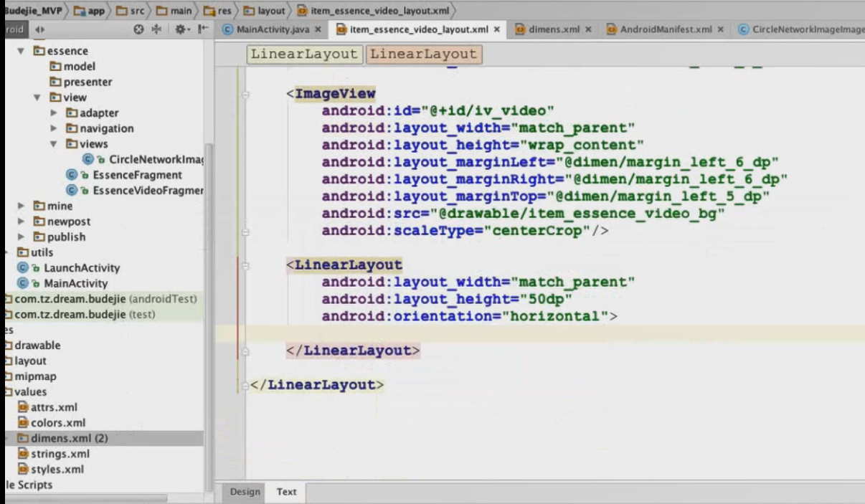
Task: Select the values folder in project tree
Action: tap(26, 392)
